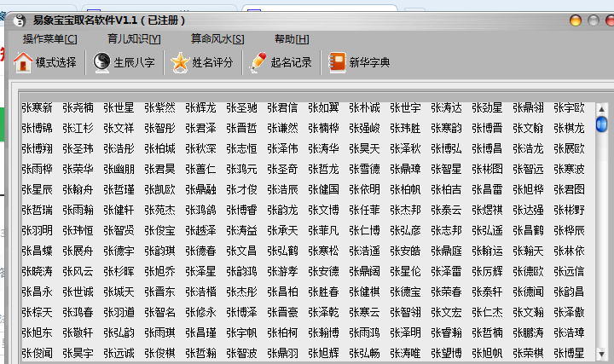Open the 育儿知识[Y] menu
This screenshot has height=364, width=614.
(134, 38)
